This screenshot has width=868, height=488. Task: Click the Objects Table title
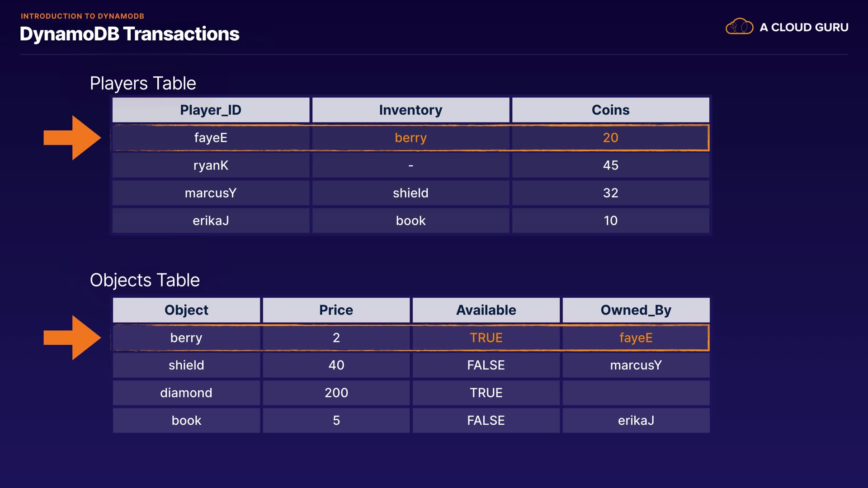pos(145,281)
